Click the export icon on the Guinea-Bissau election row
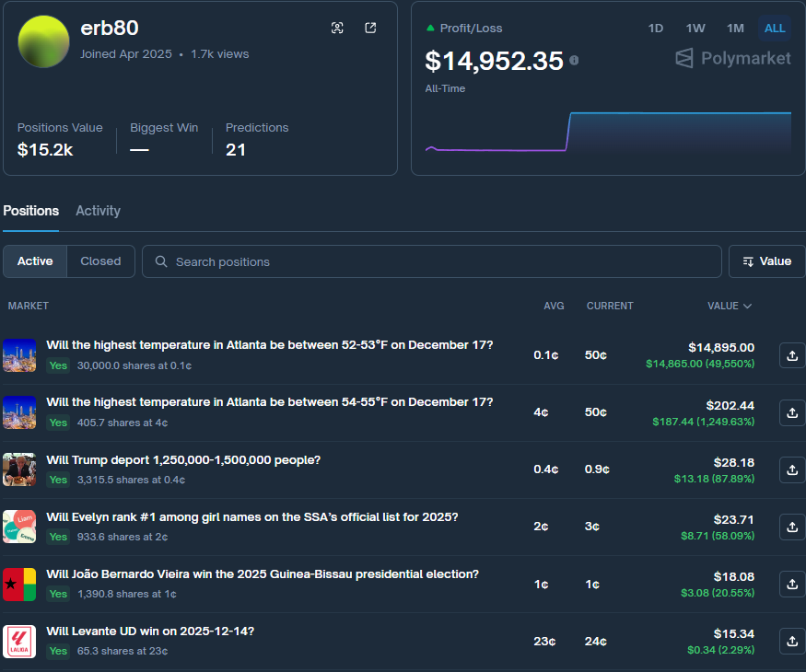 click(791, 584)
